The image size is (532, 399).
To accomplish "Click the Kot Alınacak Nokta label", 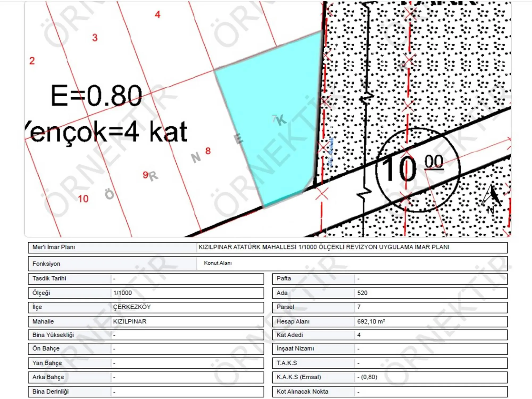I will [x=302, y=392].
